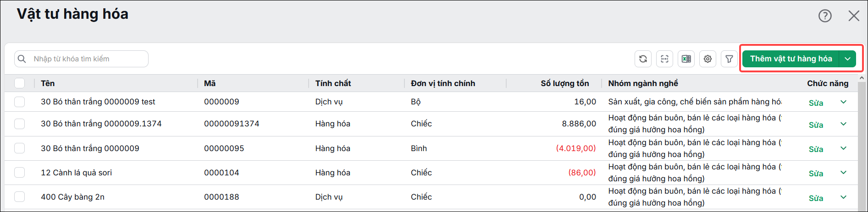The image size is (868, 212).
Task: Click Sửa for 400 Cây bàng 2n
Action: click(x=816, y=198)
